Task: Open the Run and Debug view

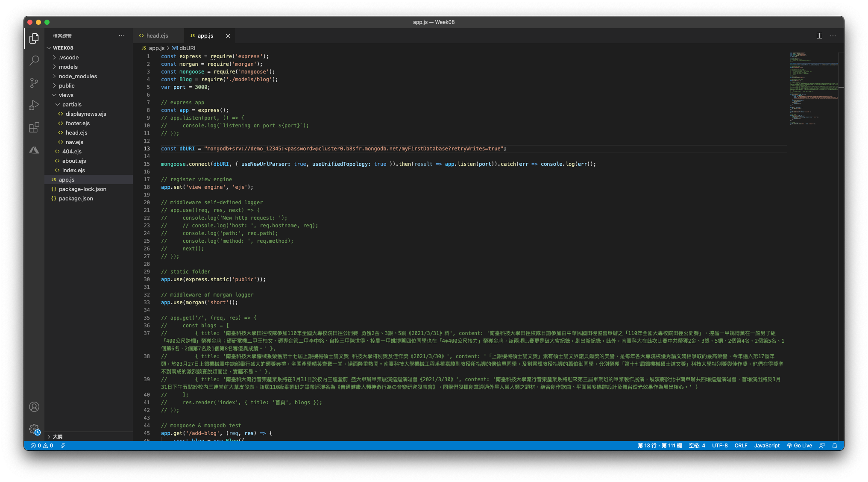Action: tap(34, 105)
